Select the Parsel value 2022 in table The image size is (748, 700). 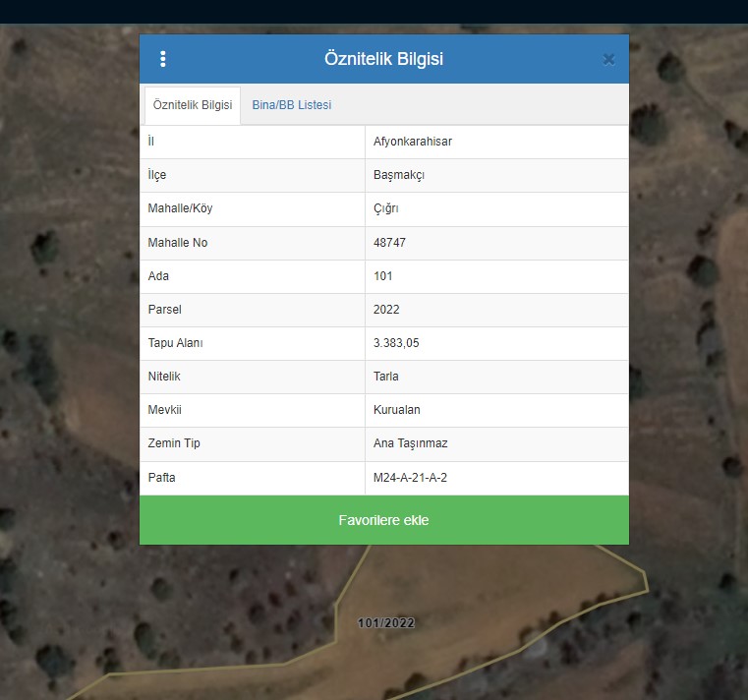coord(387,310)
